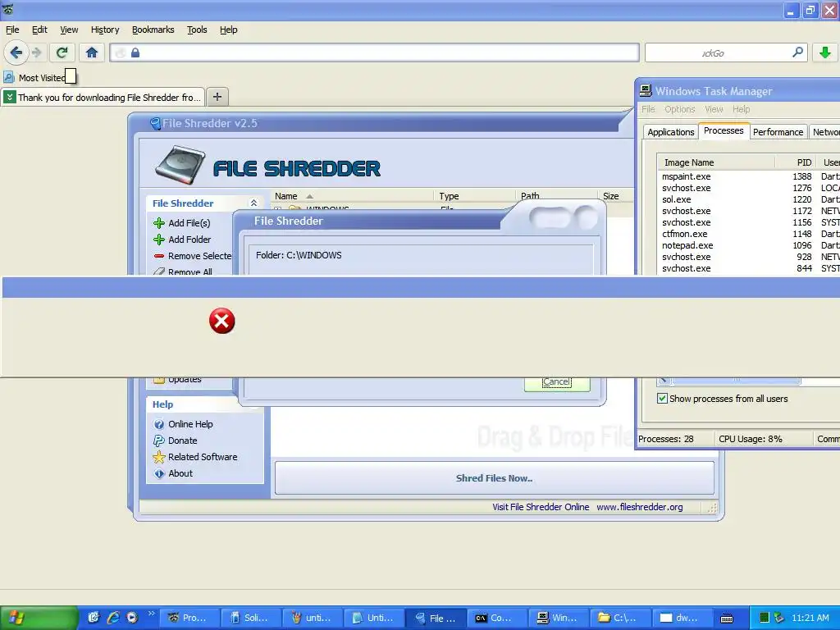Image resolution: width=840 pixels, height=630 pixels.
Task: Click the browser forward arrow
Action: 37,52
